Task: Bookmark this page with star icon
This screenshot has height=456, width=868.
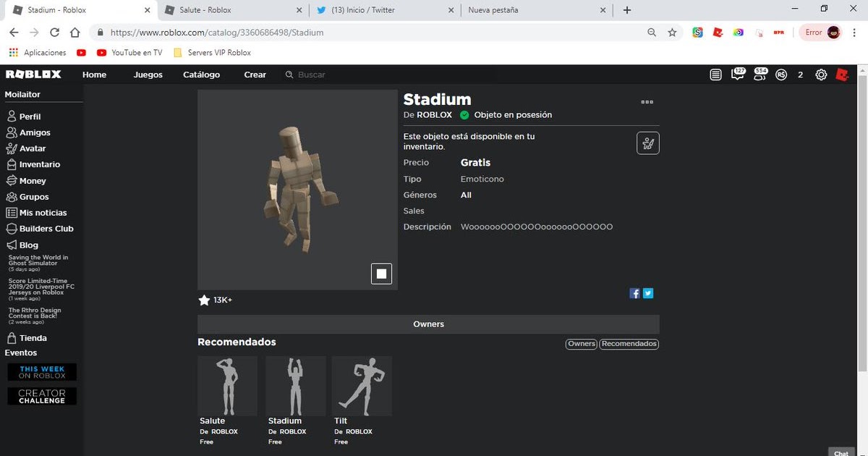Action: tap(672, 33)
